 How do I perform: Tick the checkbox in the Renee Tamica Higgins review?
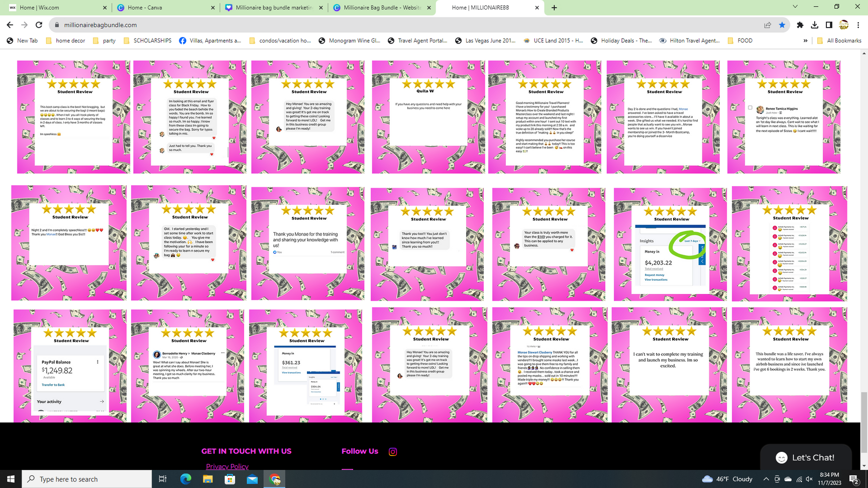pyautogui.click(x=750, y=107)
